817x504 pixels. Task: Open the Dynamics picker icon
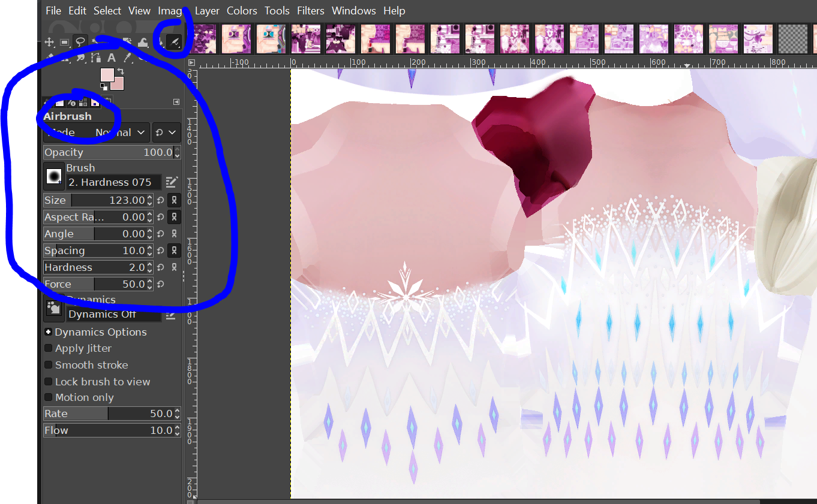(x=54, y=308)
